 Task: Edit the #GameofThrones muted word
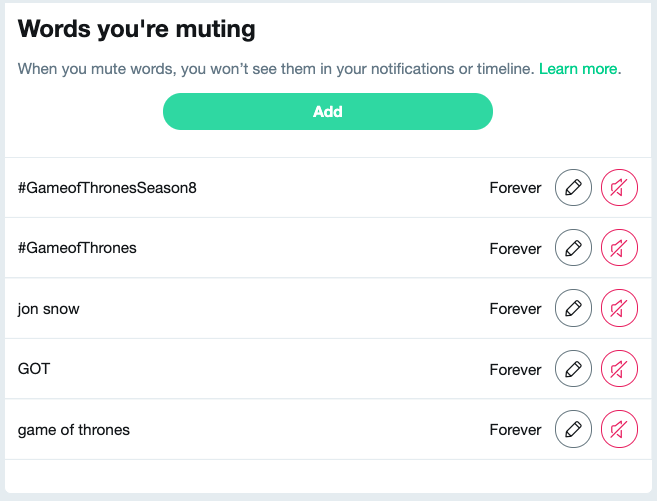[x=573, y=248]
